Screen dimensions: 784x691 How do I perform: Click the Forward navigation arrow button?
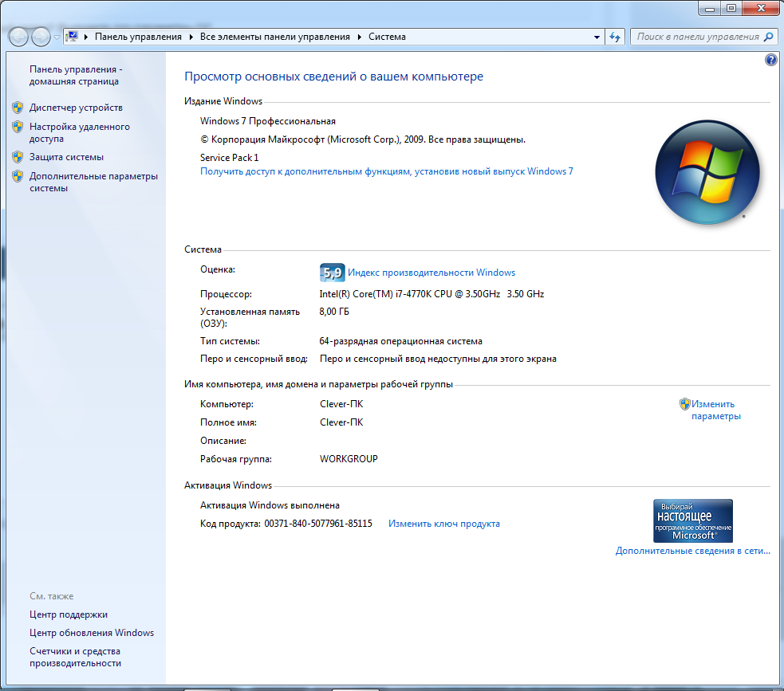(41, 37)
